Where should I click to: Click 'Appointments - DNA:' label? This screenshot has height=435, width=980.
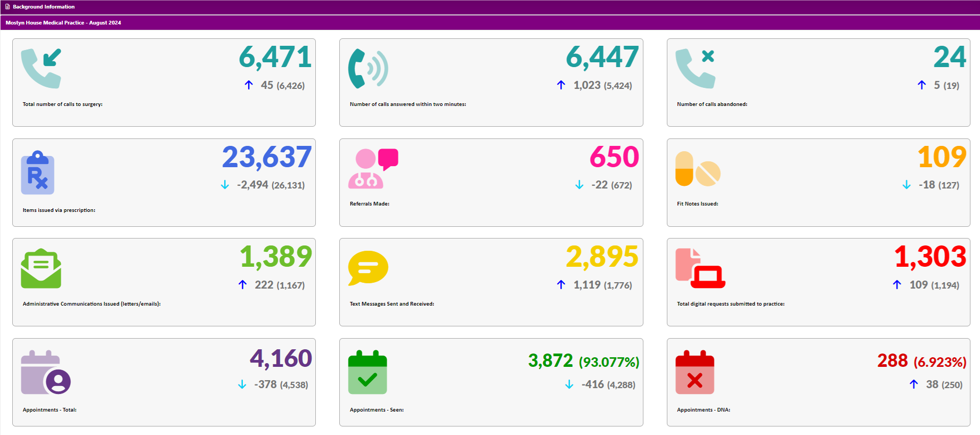pos(704,410)
